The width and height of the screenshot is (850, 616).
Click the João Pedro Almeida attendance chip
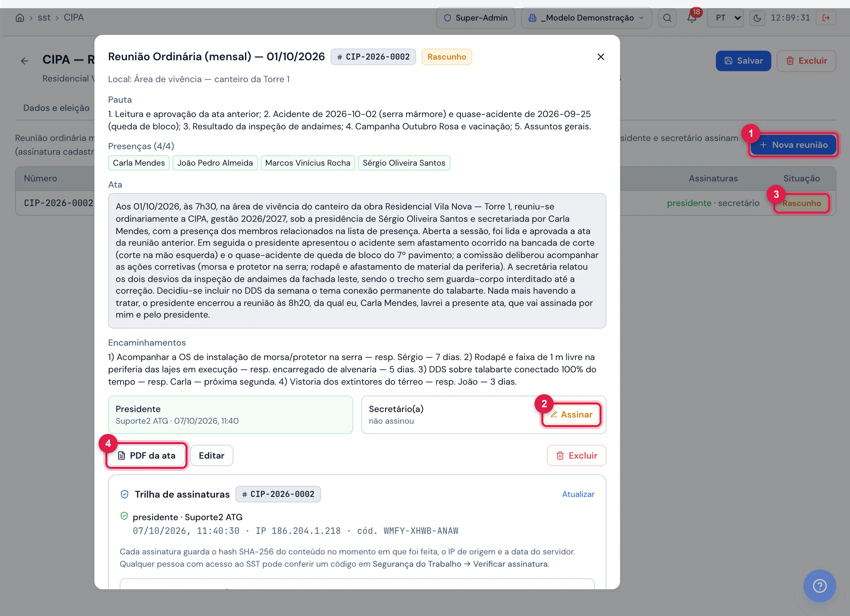point(215,163)
